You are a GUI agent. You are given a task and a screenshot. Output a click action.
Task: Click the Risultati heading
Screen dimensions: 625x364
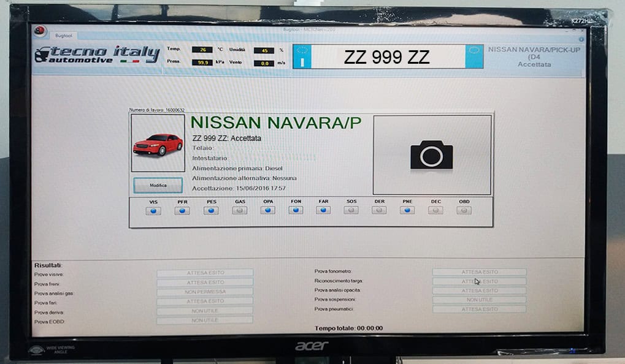[48, 265]
